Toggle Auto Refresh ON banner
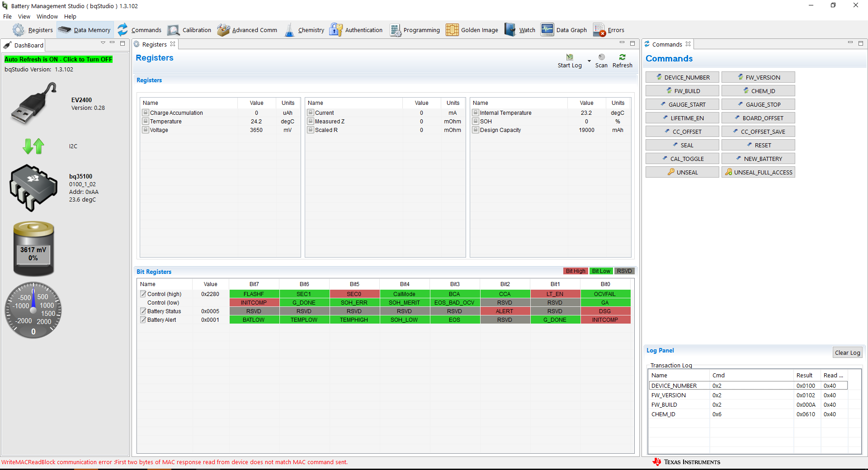Screen dimensions: 868x470 pyautogui.click(x=58, y=59)
